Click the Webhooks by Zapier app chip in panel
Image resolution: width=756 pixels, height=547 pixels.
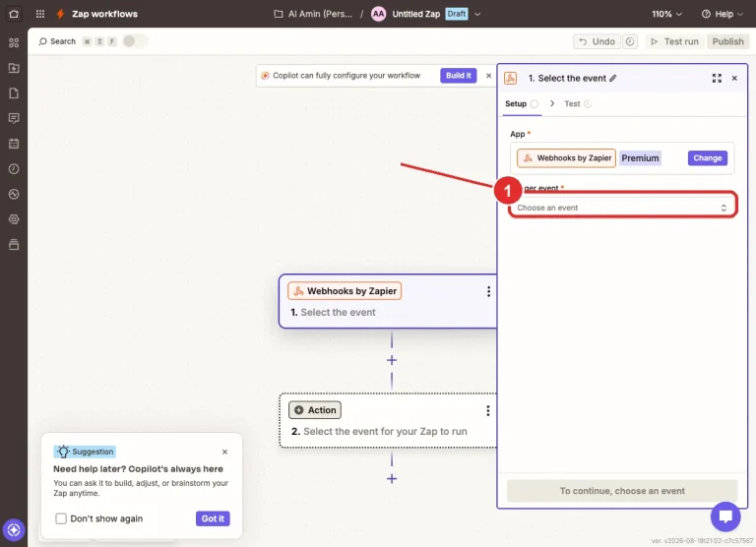coord(566,158)
